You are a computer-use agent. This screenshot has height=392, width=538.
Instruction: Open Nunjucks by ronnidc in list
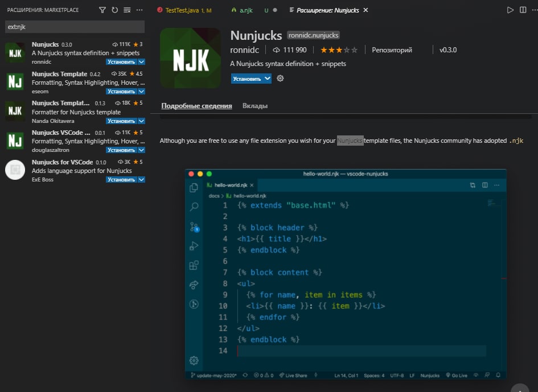pyautogui.click(x=75, y=53)
